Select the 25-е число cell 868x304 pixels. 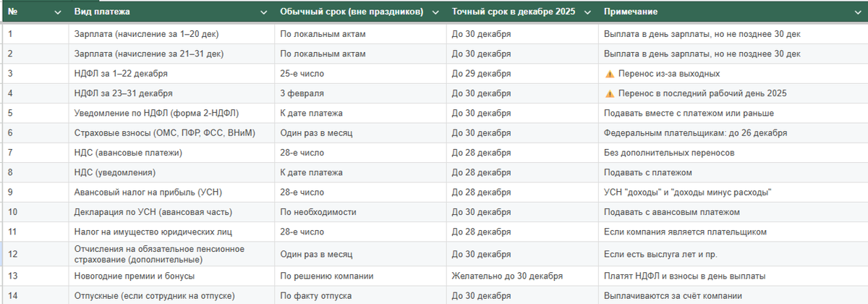coord(361,74)
